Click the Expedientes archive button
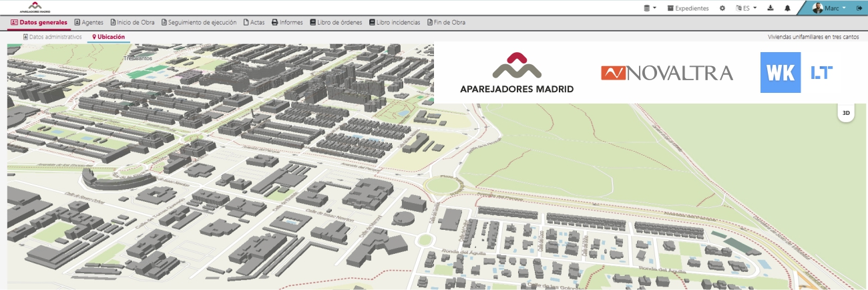This screenshot has width=868, height=290. (688, 8)
